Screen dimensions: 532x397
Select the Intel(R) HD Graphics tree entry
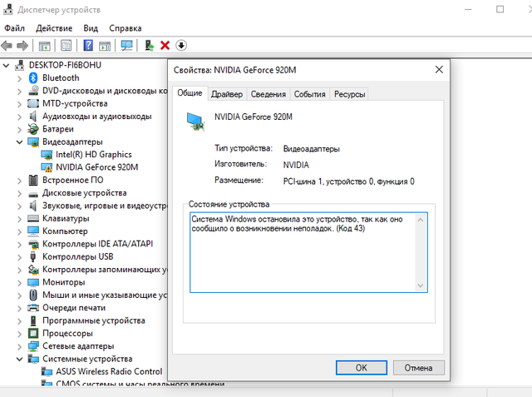coord(94,155)
